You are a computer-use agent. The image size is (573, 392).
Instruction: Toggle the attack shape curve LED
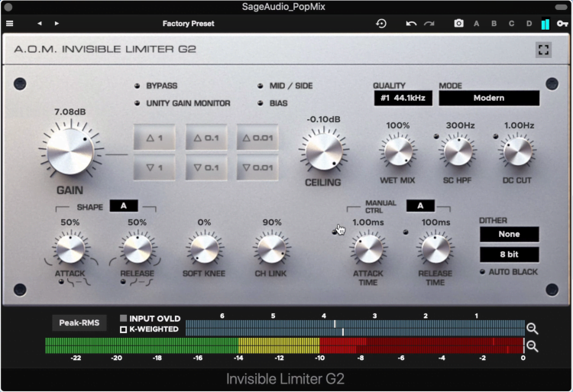(x=61, y=281)
